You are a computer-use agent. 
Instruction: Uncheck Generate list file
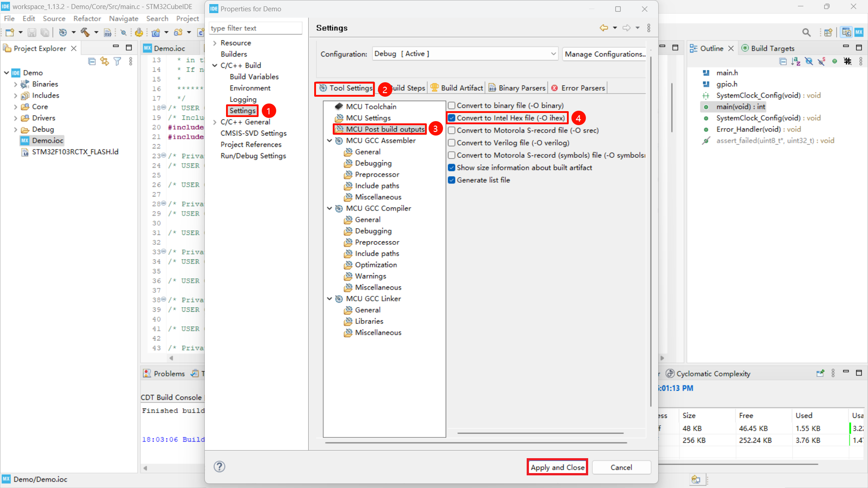tap(452, 180)
